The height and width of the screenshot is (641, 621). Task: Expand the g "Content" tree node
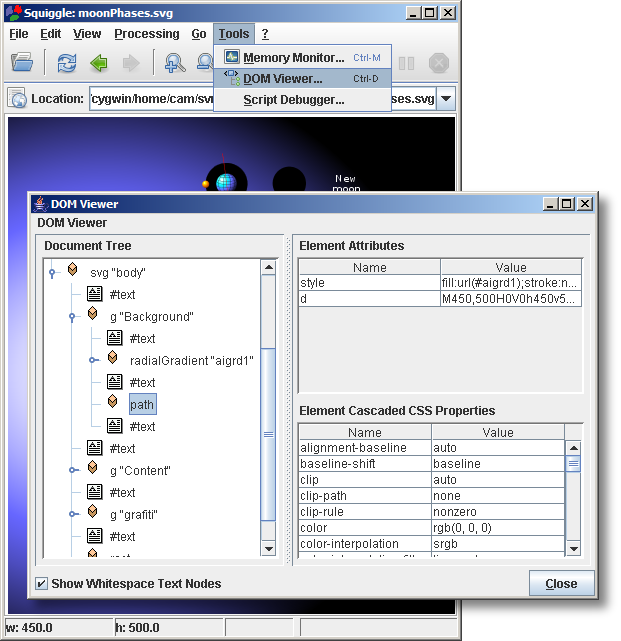click(72, 469)
